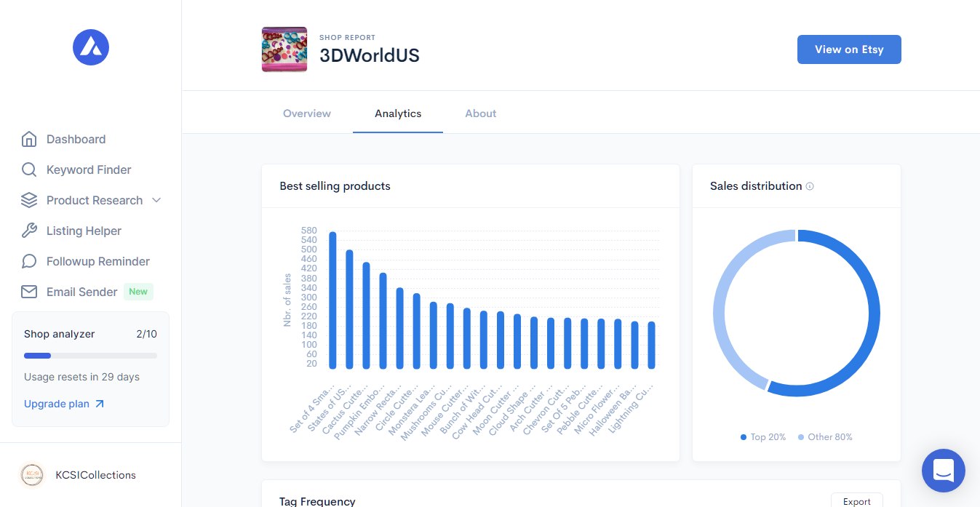This screenshot has height=507, width=980.
Task: Click the KCSICollections account name
Action: 96,475
